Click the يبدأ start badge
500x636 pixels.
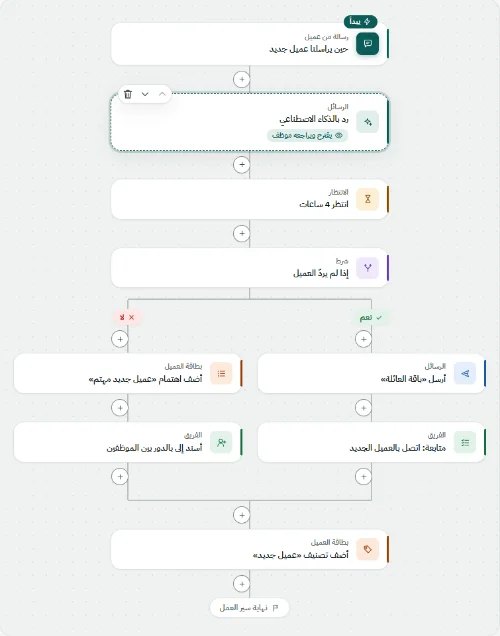tap(361, 21)
